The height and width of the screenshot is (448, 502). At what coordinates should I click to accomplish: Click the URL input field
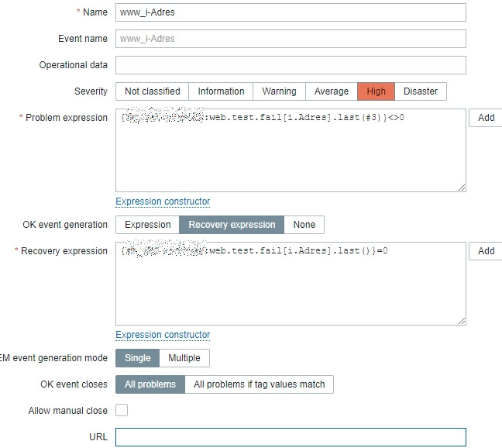pos(291,437)
